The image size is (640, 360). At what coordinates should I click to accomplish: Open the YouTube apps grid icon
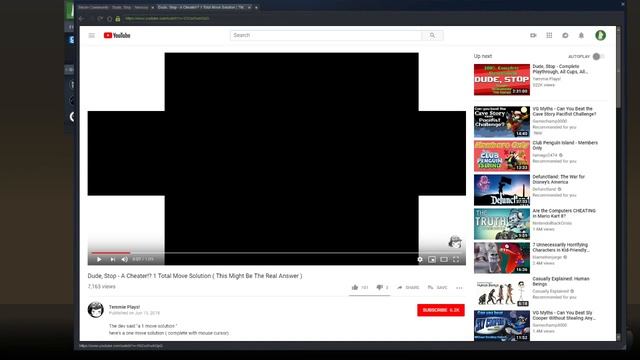coord(549,36)
